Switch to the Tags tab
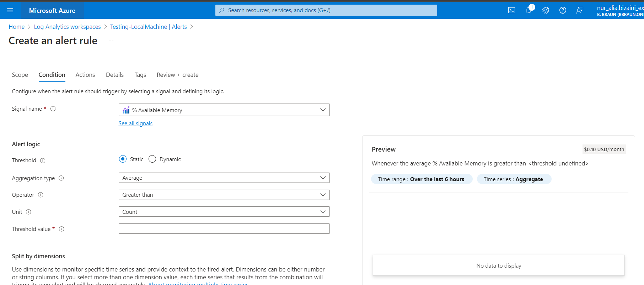Viewport: 644px width, 285px height. coord(140,75)
